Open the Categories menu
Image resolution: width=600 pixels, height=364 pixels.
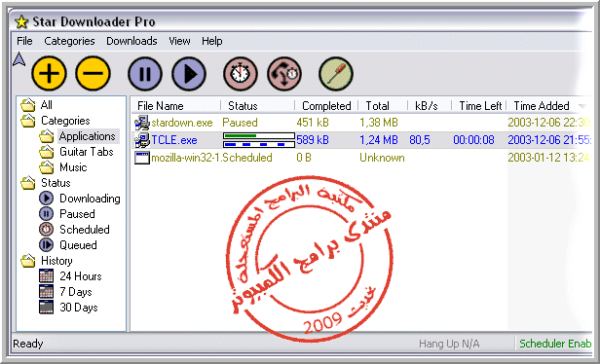coord(69,41)
